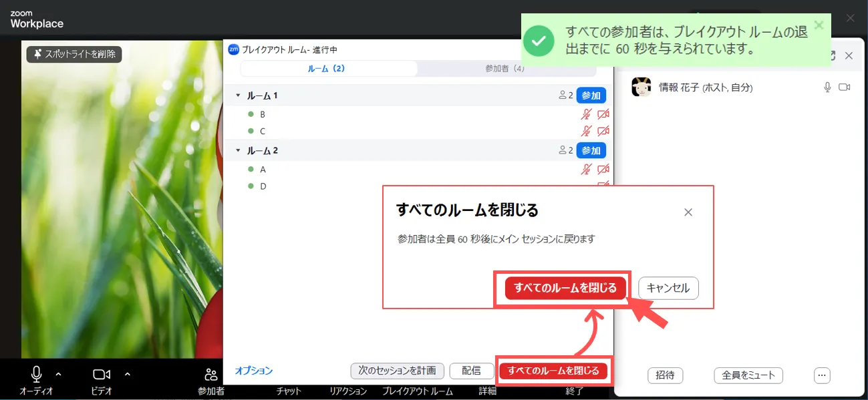The height and width of the screenshot is (400, 868).
Task: Join ルーム 1 with the 参加 button
Action: 591,95
